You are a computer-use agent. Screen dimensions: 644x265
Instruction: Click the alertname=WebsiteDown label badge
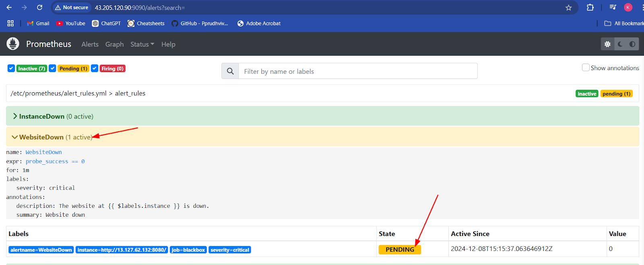pos(41,250)
